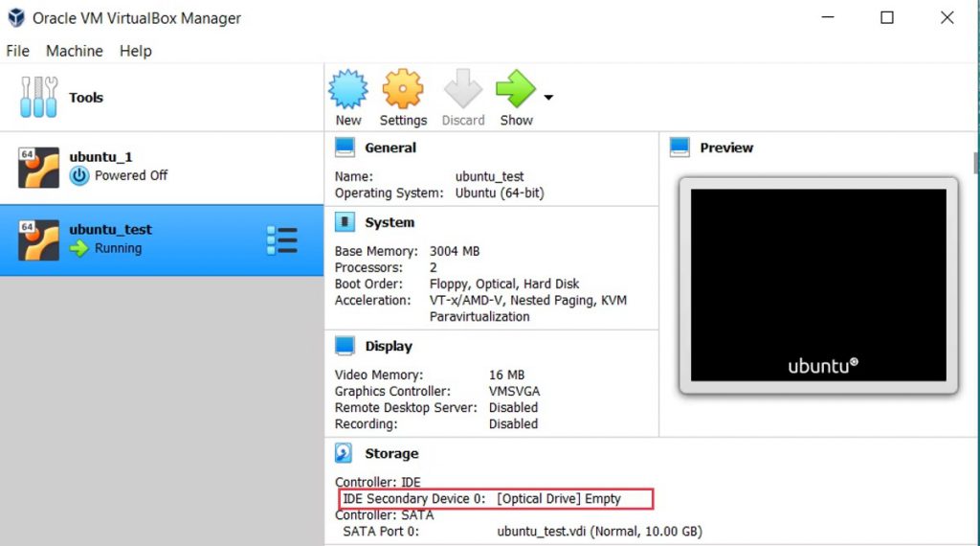Click the Display section icon

coord(345,346)
